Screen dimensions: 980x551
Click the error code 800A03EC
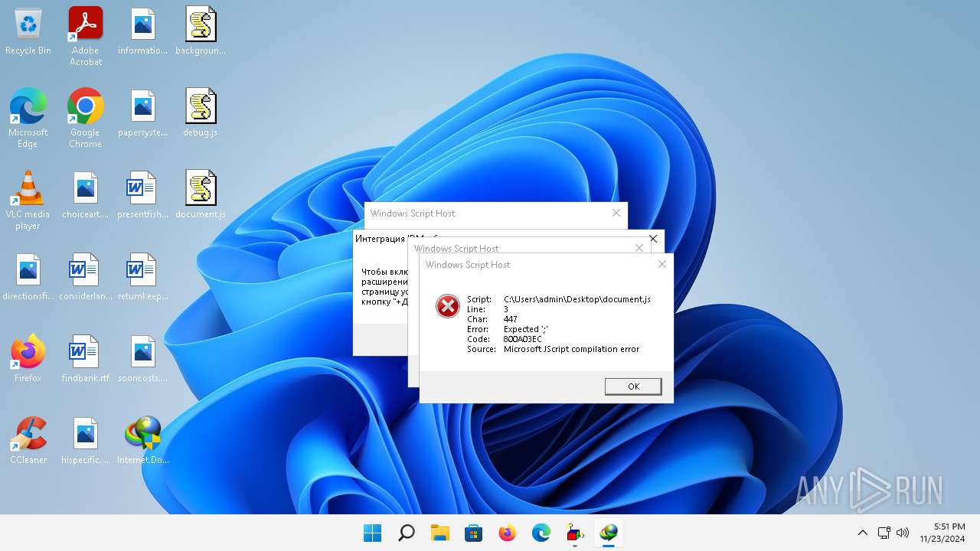(523, 339)
